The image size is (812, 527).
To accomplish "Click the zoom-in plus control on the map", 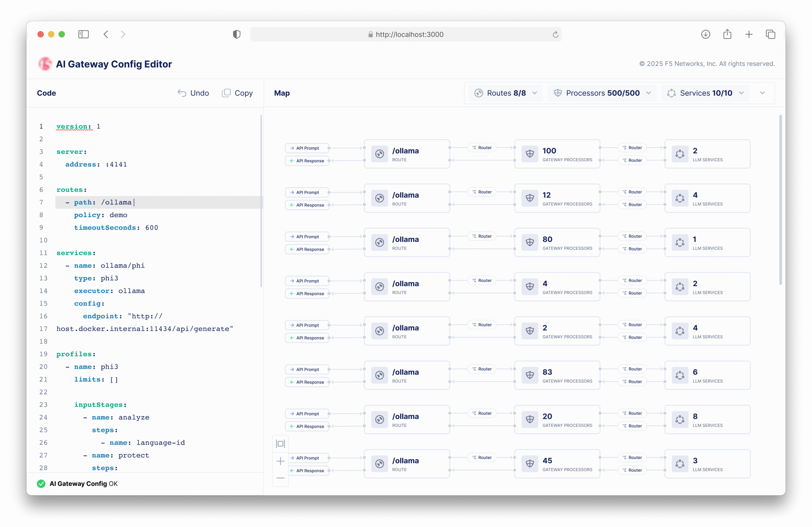I will tap(280, 461).
